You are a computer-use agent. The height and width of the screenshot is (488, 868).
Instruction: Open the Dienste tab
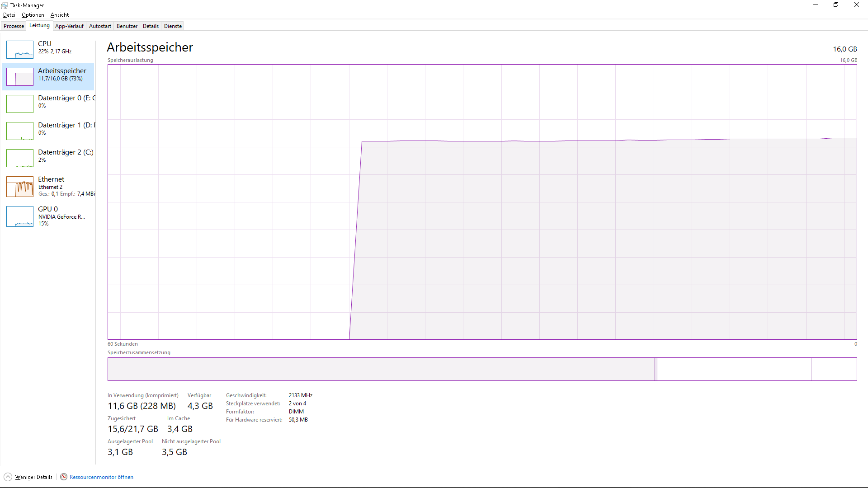point(172,26)
